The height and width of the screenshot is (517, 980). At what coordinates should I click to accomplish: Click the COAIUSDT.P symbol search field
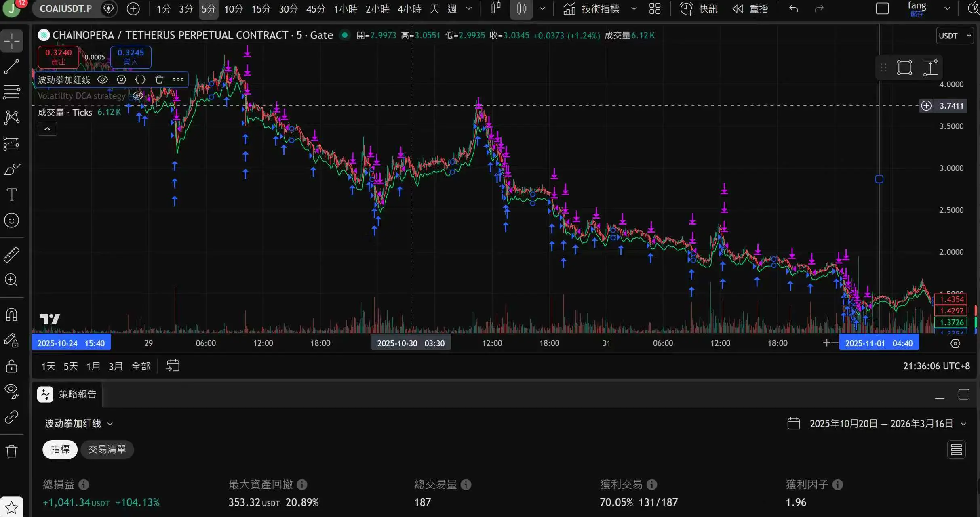pyautogui.click(x=66, y=8)
